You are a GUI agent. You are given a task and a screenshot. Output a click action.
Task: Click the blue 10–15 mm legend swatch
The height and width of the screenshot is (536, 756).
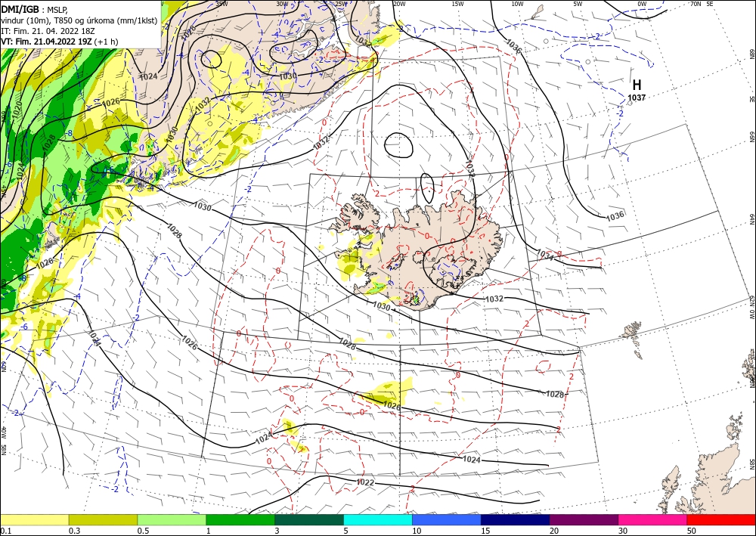[x=447, y=519]
